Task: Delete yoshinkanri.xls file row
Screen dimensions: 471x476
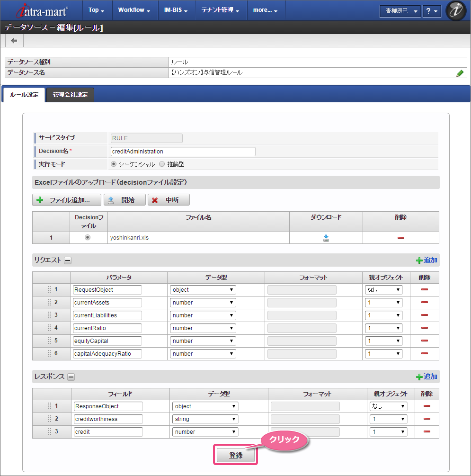Action: (x=400, y=238)
